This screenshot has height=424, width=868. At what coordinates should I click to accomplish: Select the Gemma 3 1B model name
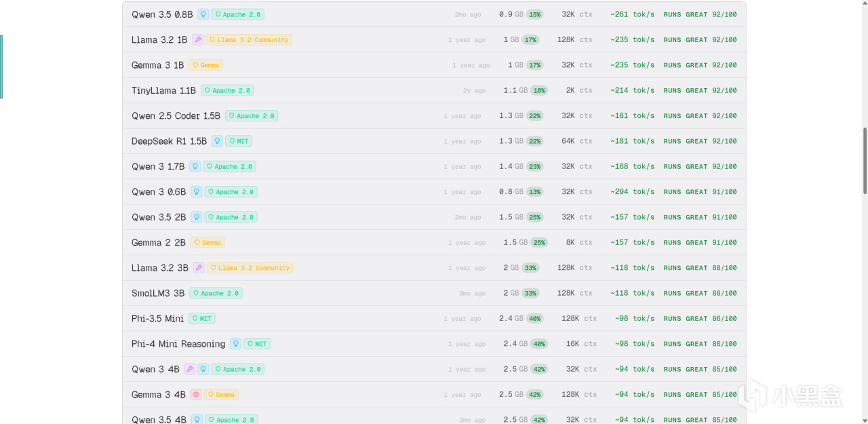pos(157,65)
